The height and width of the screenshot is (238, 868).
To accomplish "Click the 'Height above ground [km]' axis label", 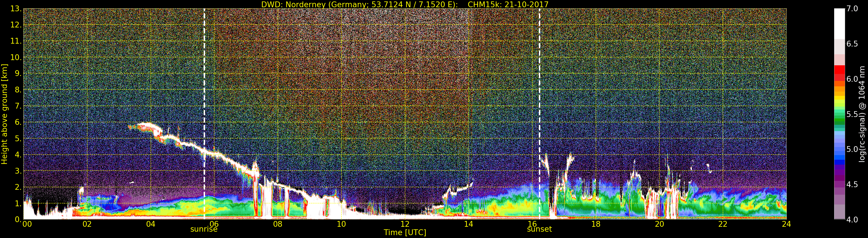I will (4, 114).
